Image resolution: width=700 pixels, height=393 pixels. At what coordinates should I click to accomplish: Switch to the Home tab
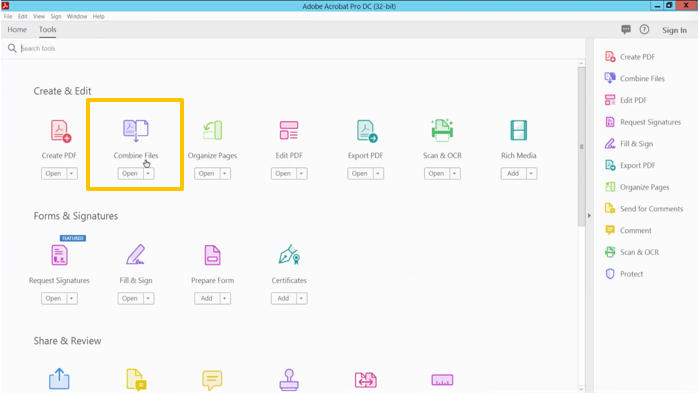(x=17, y=29)
